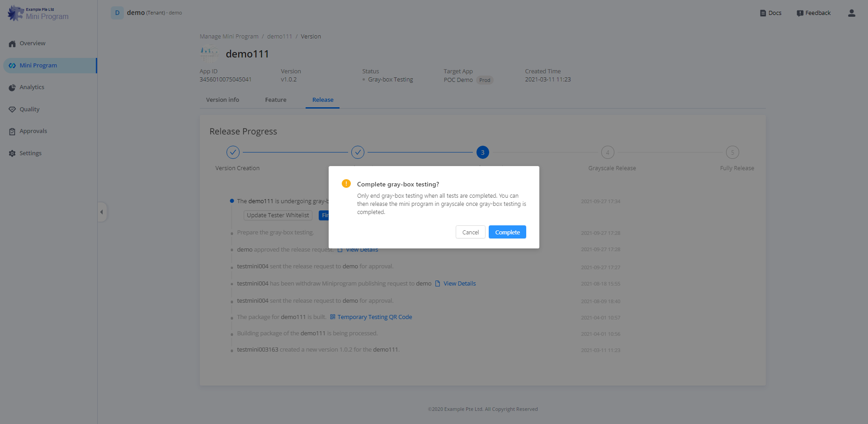Click the Temporary Testing QR Code link

click(374, 317)
